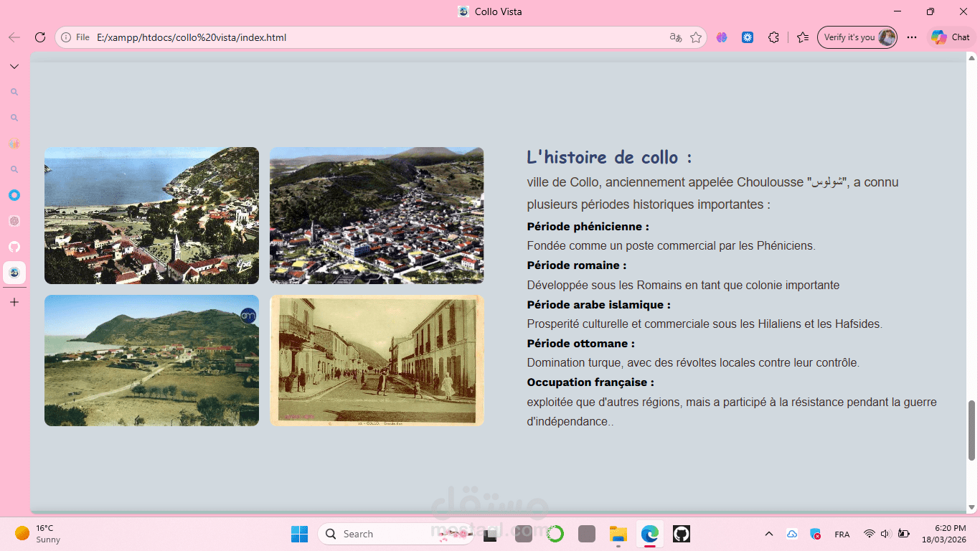
Task: Click the coastal bay Collo photo
Action: [151, 215]
